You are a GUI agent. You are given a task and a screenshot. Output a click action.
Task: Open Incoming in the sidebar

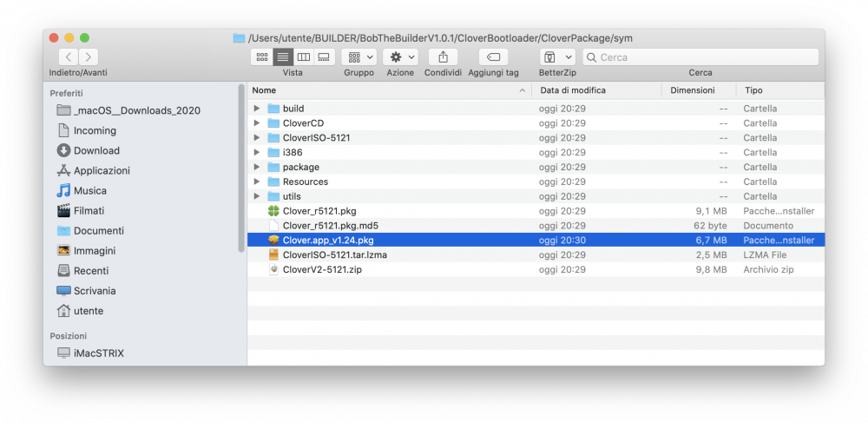[x=87, y=130]
